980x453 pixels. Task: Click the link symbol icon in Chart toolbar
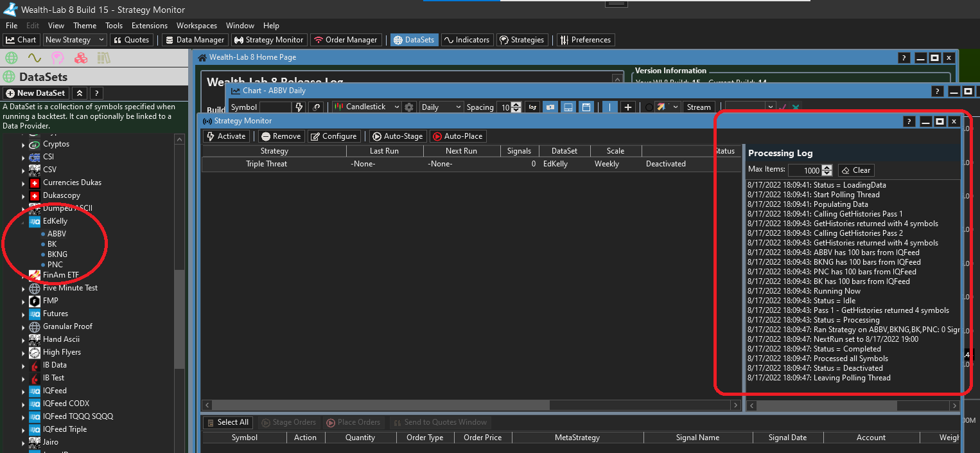pos(316,107)
